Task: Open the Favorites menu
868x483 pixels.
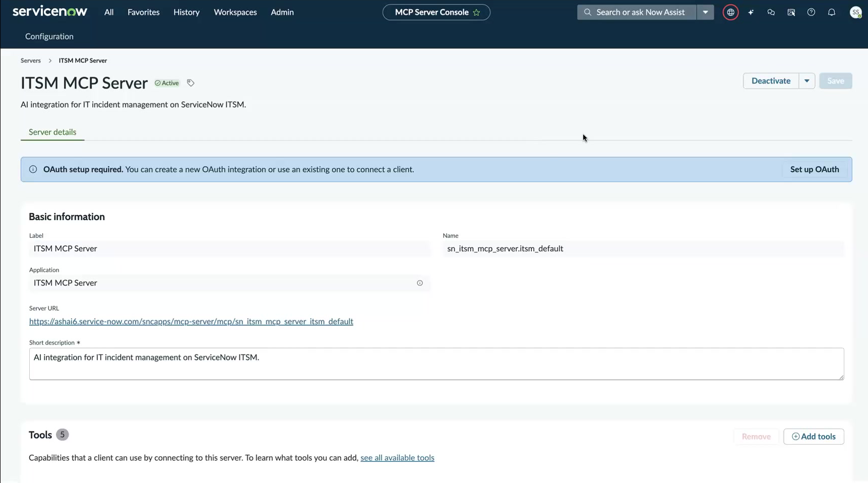Action: 144,12
